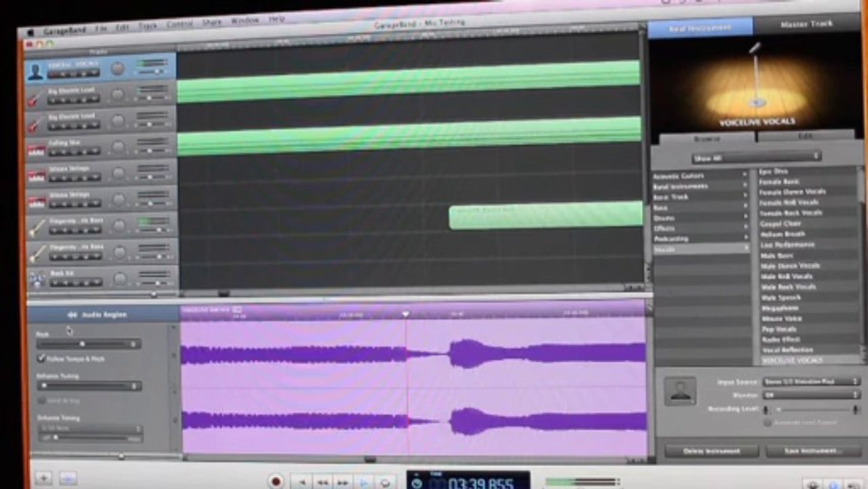
Task: Toggle the track info button
Action: tap(834, 485)
